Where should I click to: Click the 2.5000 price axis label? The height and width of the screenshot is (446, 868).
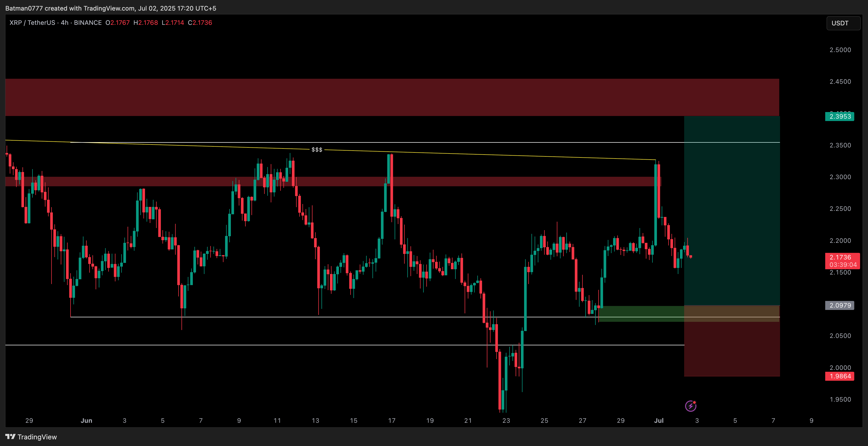click(x=840, y=50)
